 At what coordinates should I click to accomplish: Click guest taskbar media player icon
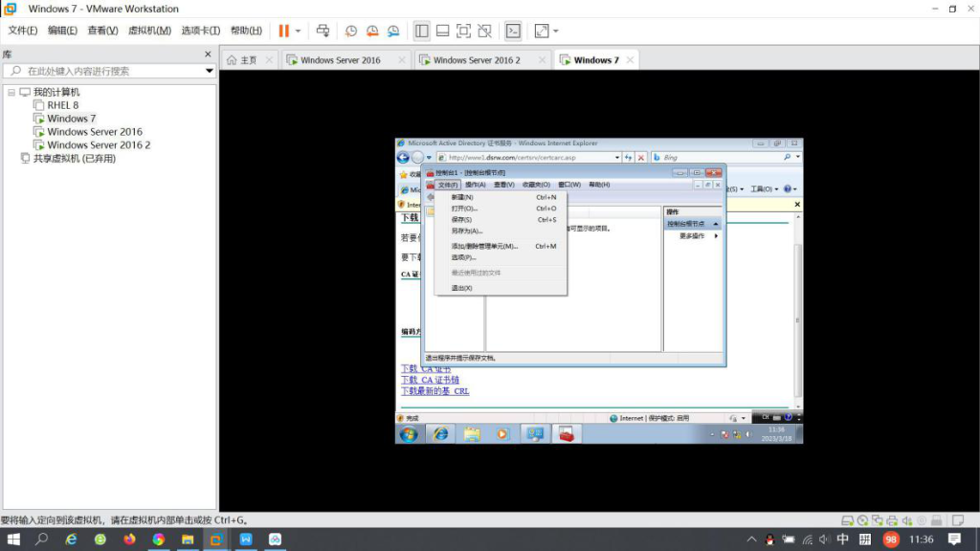[502, 434]
